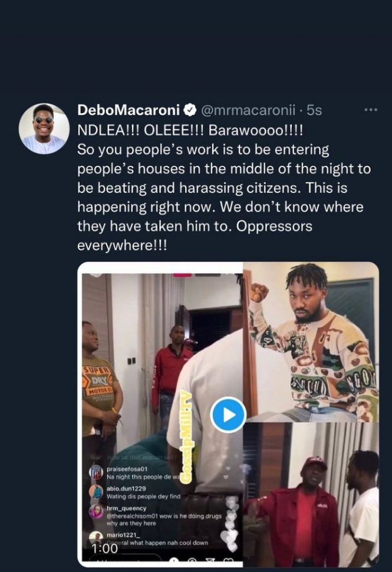The image size is (392, 572).
Task: Open the @mrmacaronii handle link
Action: click(x=249, y=110)
